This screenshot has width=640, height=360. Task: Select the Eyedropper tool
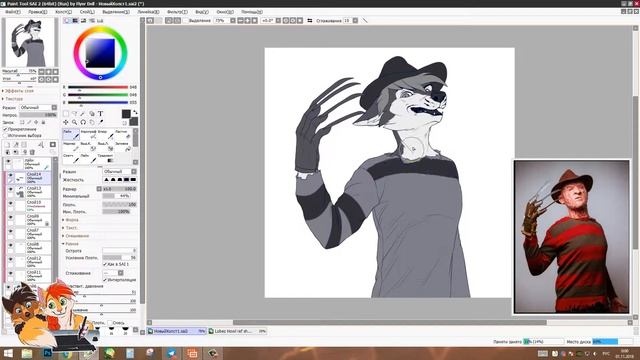[x=100, y=122]
